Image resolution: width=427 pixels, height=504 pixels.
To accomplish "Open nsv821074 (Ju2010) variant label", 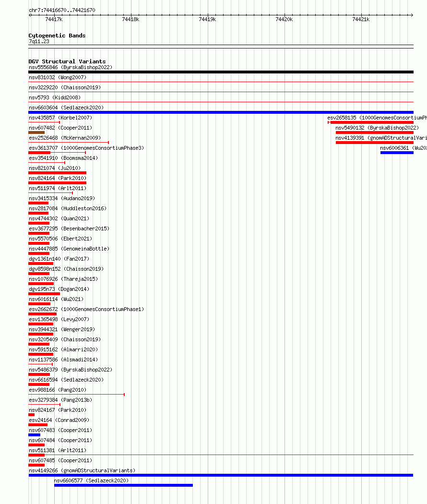I will coord(55,168).
